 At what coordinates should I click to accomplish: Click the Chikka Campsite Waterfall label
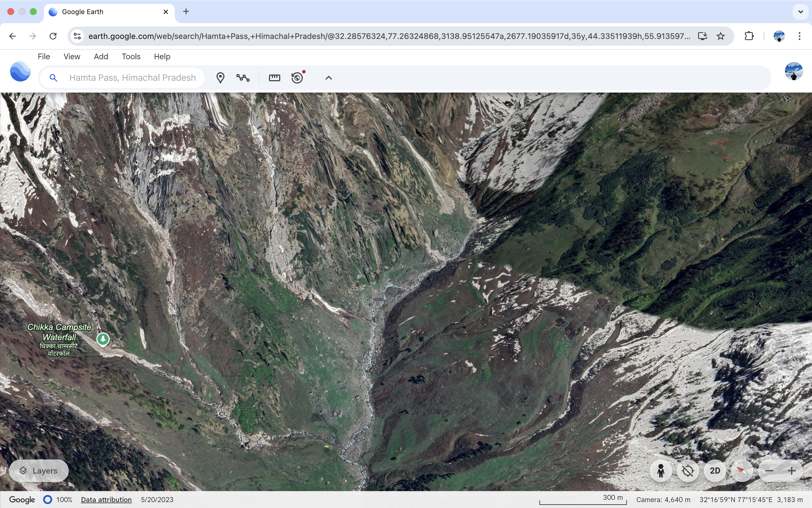[59, 340]
